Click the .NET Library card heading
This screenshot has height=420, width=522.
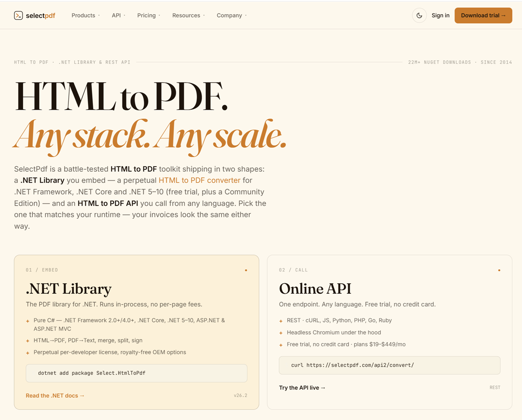click(x=69, y=289)
